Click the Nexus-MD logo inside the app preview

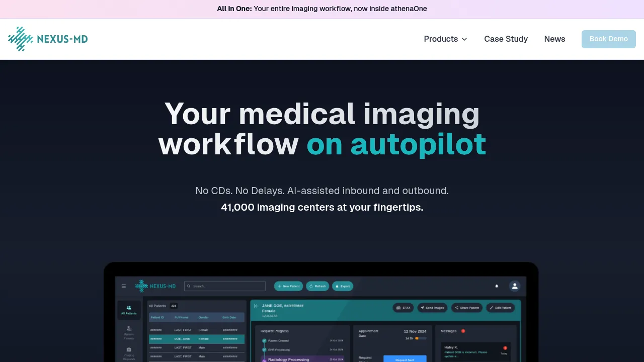(x=155, y=286)
